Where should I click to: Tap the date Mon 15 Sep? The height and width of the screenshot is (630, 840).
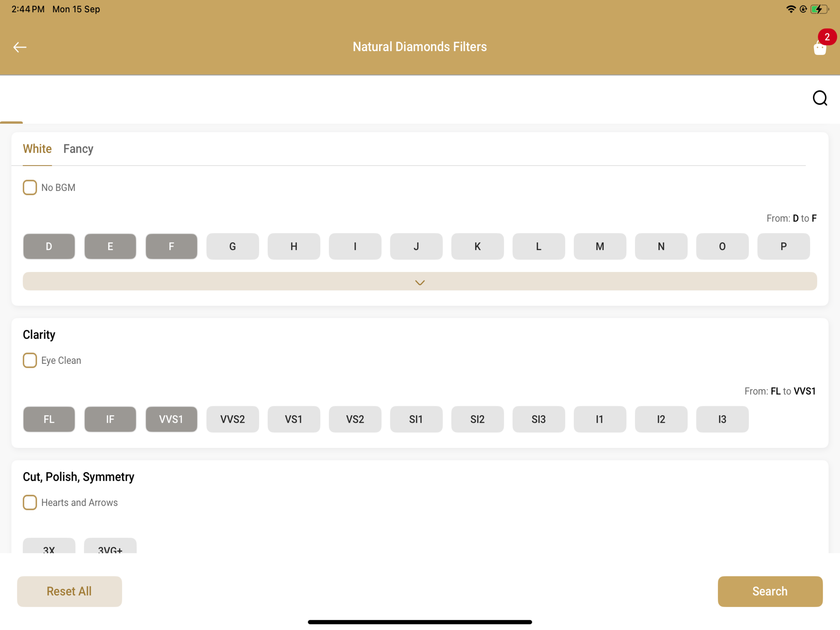pos(76,9)
